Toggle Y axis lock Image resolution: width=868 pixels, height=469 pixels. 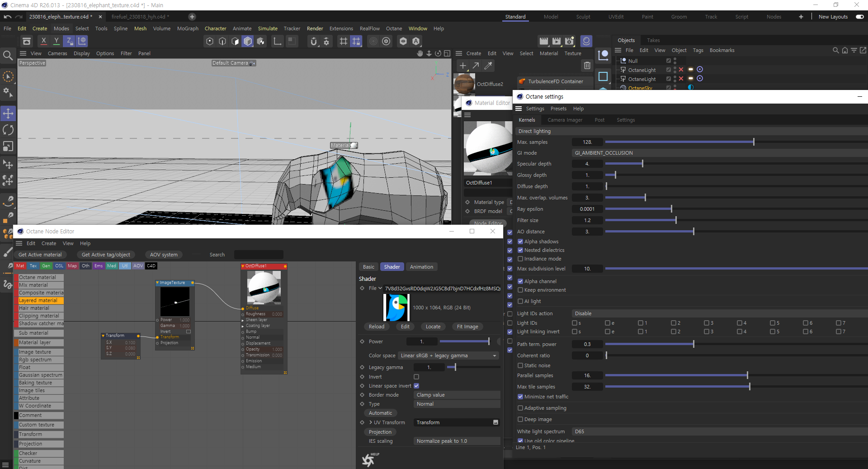tap(57, 41)
